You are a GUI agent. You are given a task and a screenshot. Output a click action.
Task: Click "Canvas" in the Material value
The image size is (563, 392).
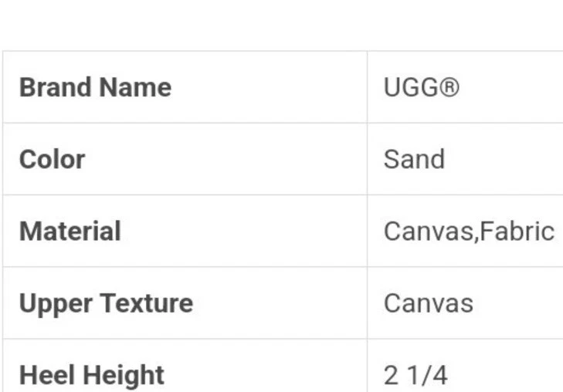pos(426,231)
